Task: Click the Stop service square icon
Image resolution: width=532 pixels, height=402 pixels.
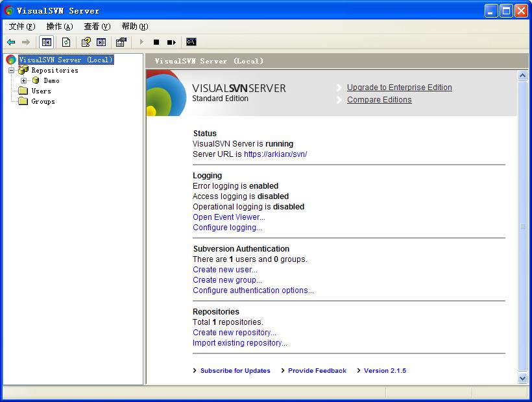Action: click(156, 42)
